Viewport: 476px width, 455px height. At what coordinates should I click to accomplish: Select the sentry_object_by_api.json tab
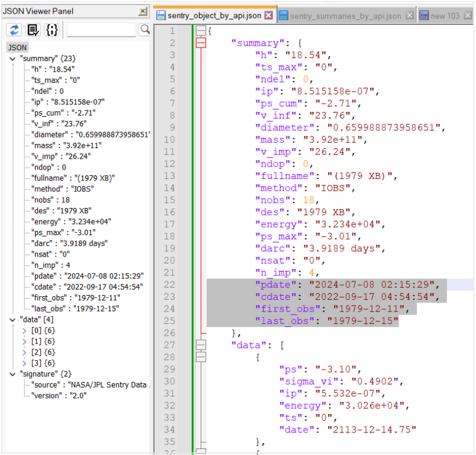(x=214, y=15)
